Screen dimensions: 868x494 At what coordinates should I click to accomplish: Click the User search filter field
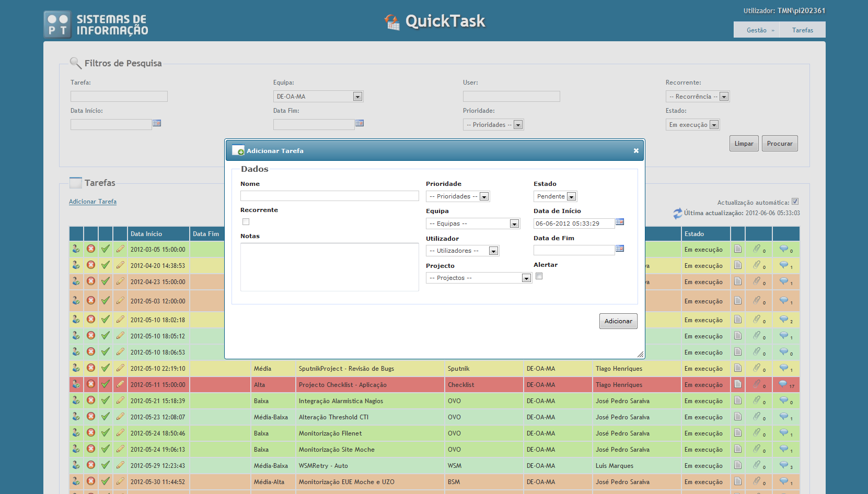(x=512, y=96)
